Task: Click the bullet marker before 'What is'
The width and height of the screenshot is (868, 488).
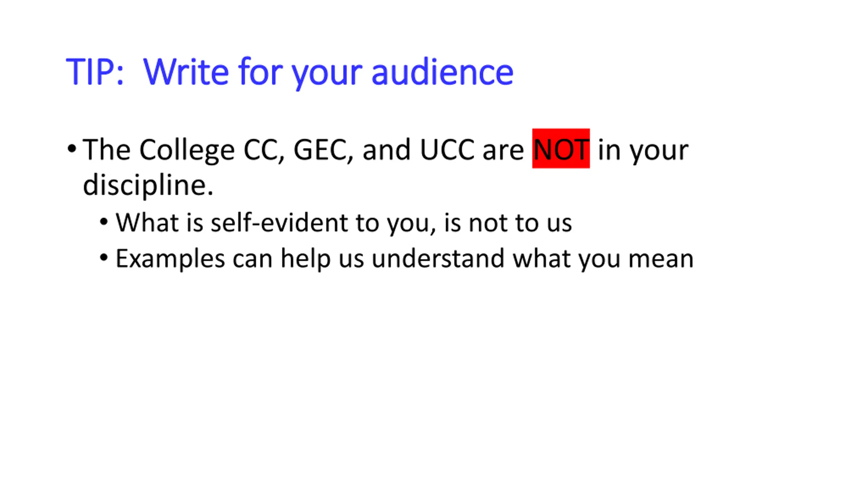Action: point(104,222)
